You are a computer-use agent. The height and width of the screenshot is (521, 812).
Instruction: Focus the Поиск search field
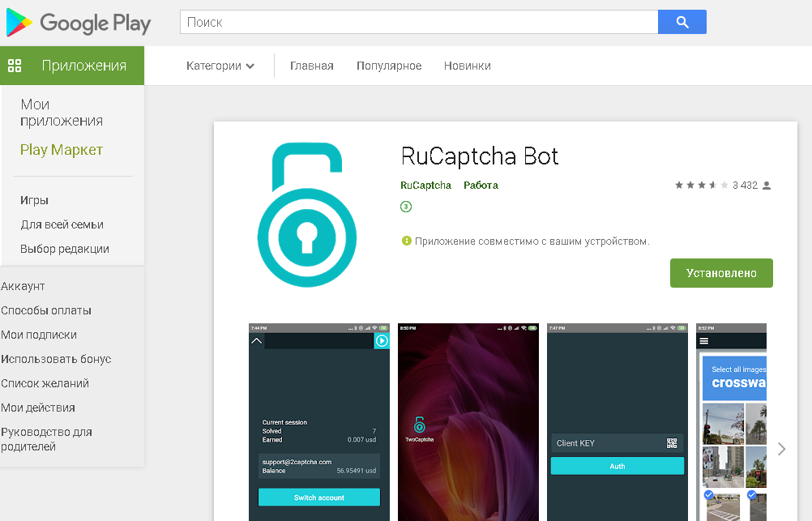419,22
